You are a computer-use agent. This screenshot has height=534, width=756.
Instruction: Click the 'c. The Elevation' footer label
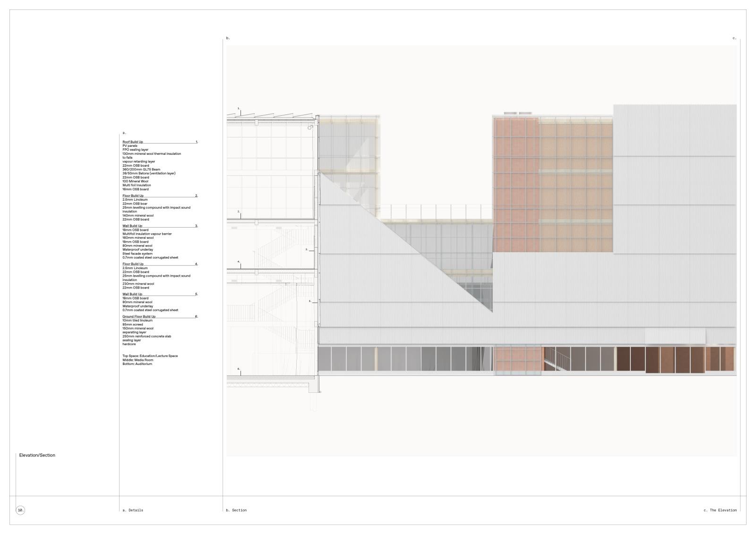tap(720, 510)
